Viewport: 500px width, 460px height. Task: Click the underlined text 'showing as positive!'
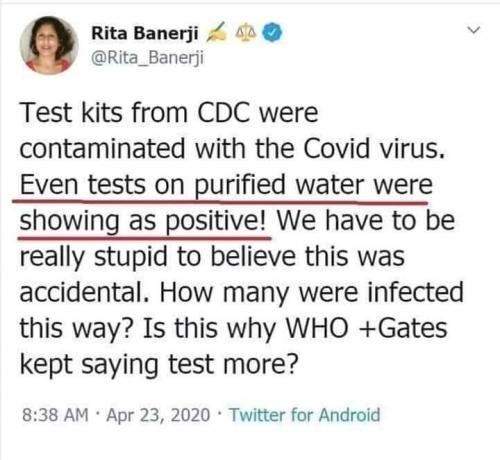coord(143,221)
